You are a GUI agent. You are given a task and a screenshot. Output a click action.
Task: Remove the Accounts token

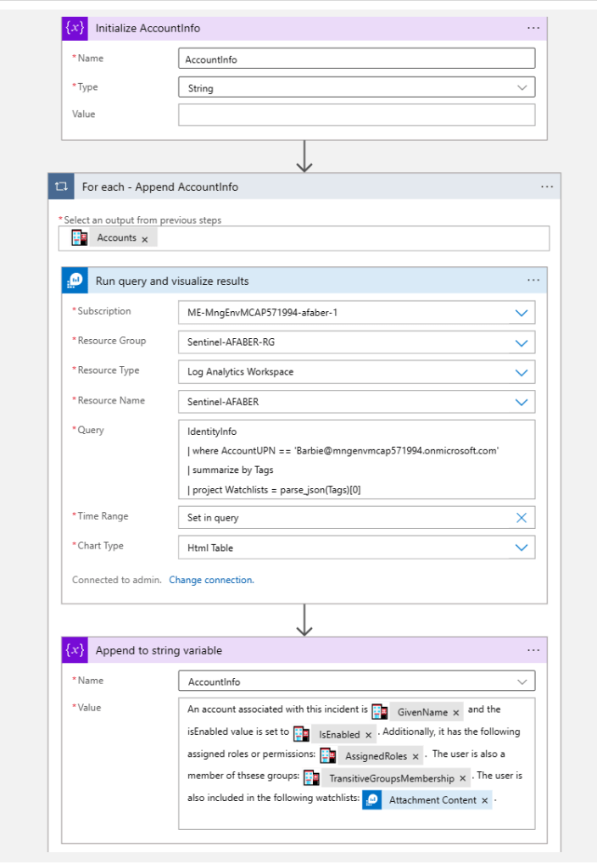pos(145,239)
